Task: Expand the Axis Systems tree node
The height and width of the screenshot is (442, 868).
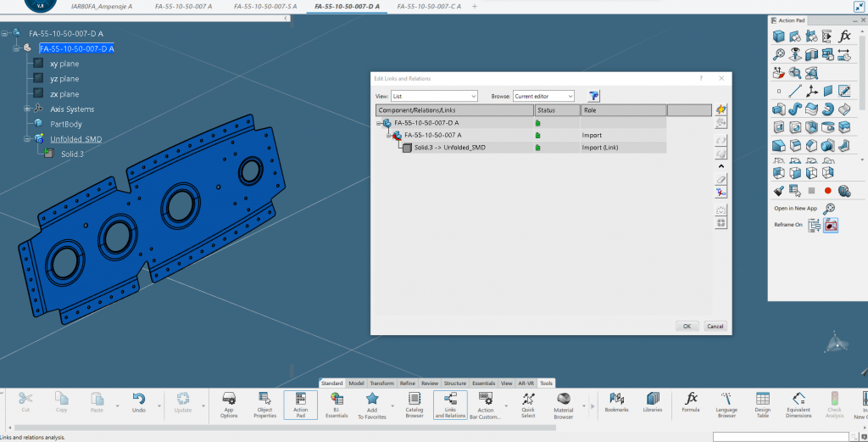Action: tap(26, 109)
